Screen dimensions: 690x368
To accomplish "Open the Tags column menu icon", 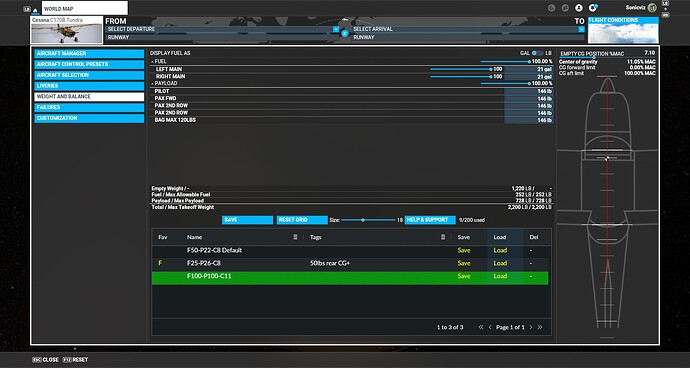I will [x=443, y=237].
